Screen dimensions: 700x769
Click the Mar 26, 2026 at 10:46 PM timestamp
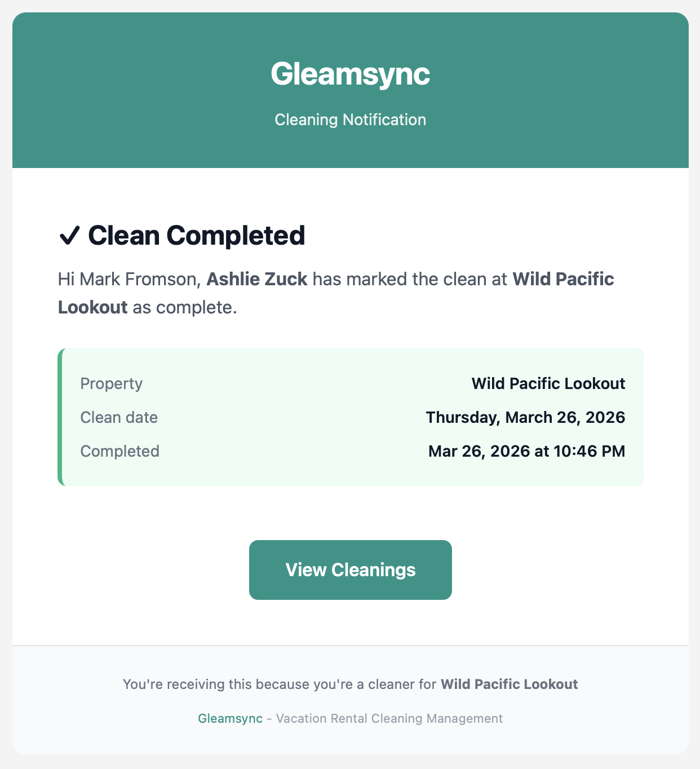tap(526, 452)
